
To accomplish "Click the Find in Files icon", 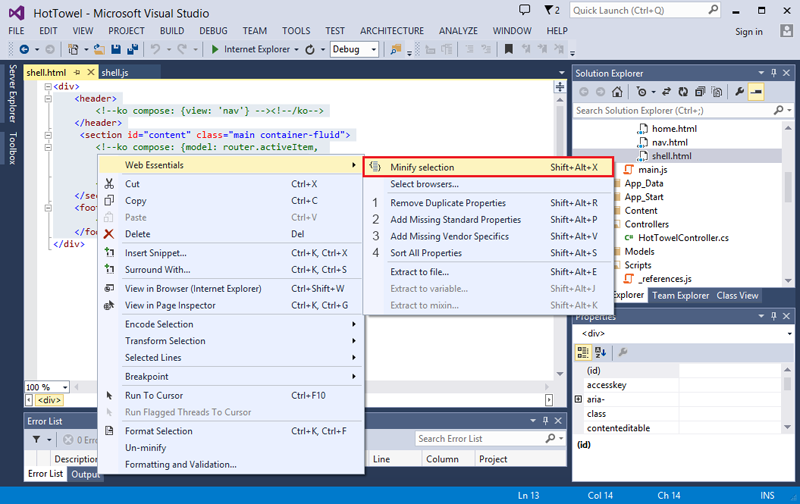I will point(395,49).
